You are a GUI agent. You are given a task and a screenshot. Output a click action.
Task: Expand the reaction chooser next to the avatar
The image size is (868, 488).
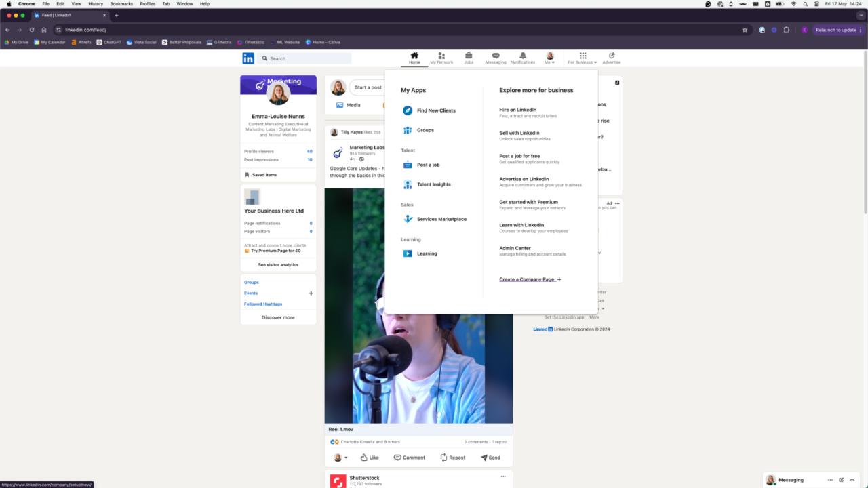347,457
